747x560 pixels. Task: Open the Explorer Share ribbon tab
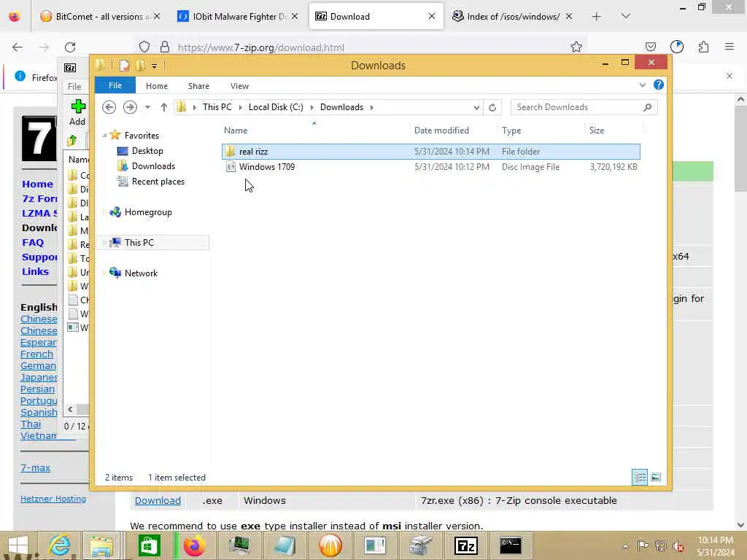click(x=198, y=86)
